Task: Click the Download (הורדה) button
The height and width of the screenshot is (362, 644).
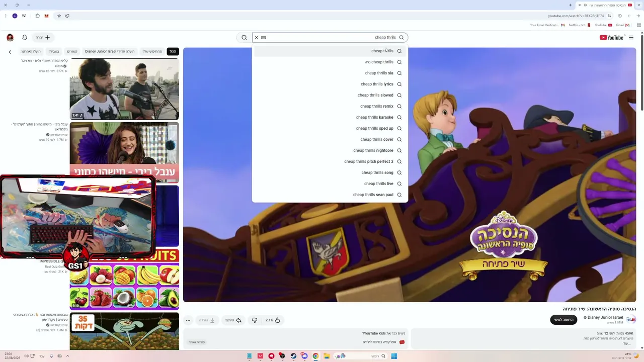Action: tap(207, 320)
